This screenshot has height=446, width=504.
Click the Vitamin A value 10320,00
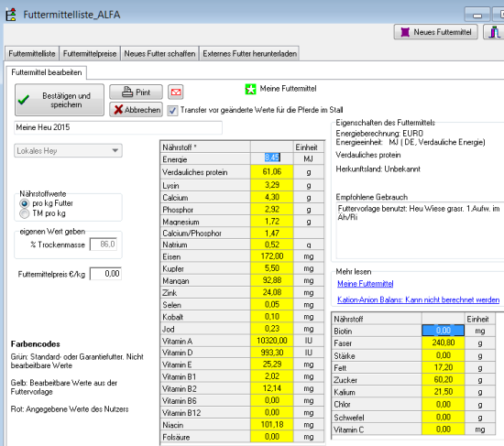[272, 341]
